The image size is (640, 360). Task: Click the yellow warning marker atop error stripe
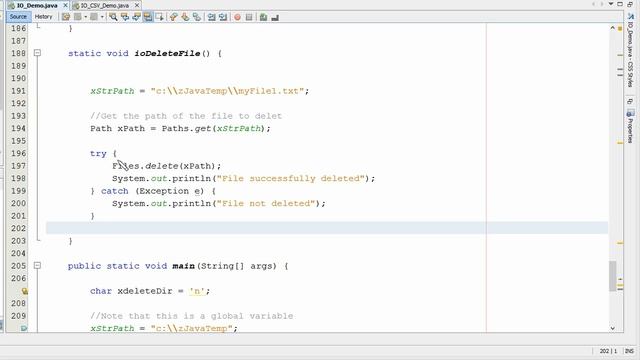620,29
